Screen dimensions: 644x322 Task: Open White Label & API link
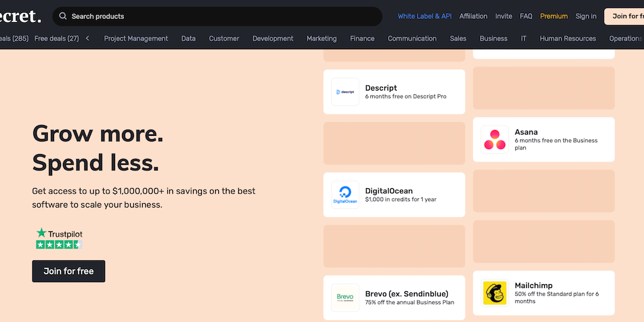pyautogui.click(x=425, y=16)
